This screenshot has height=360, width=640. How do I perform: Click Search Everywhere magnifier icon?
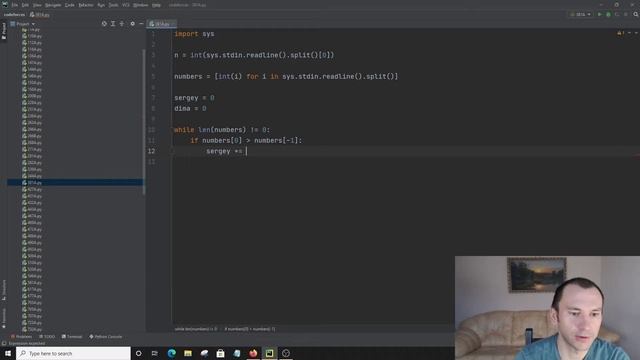point(636,14)
